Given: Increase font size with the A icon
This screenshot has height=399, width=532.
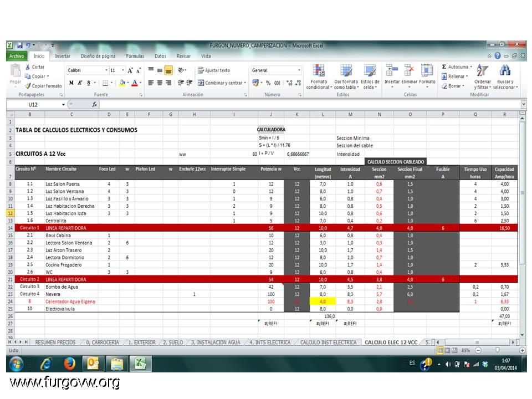Looking at the screenshot, I should coord(130,70).
